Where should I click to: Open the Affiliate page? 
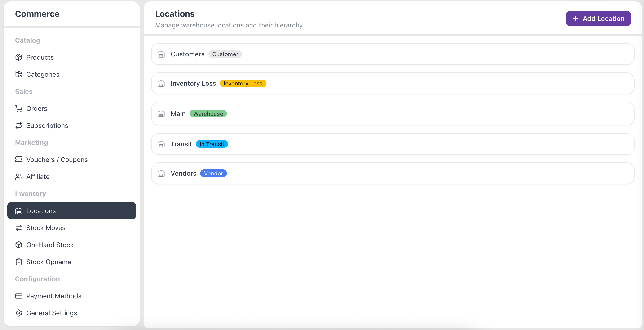coord(71,177)
